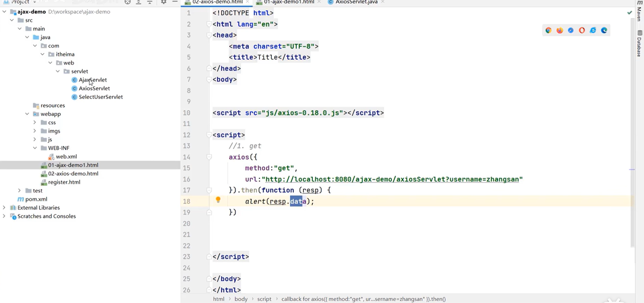Select 02-axios-demo.html in the tree
The width and height of the screenshot is (644, 303).
click(x=73, y=173)
